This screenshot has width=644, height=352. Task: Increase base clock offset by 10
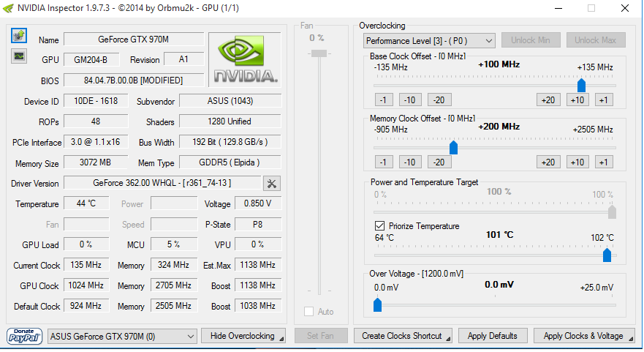[577, 100]
